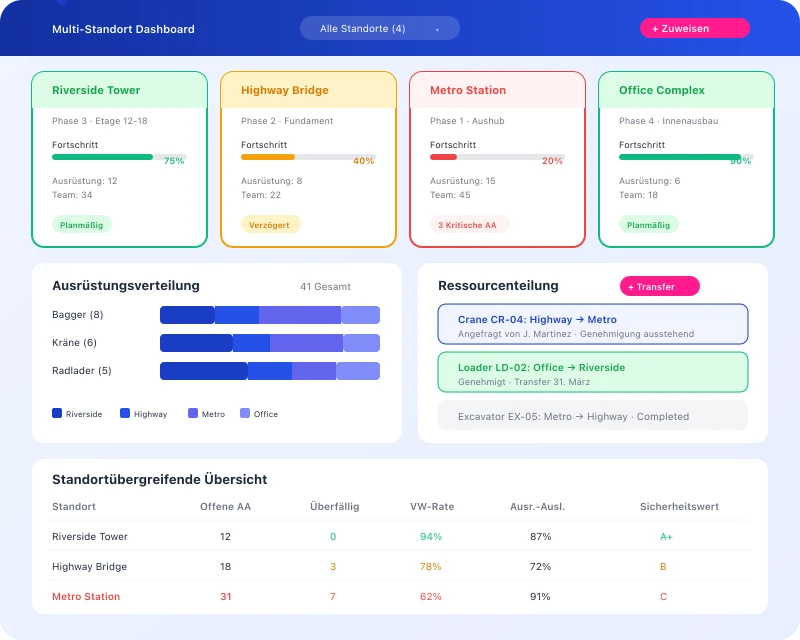Click Highway Bridge in the overview table

(x=88, y=566)
